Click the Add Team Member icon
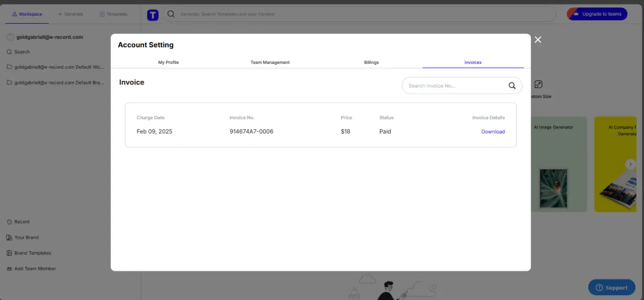644x300 pixels. pos(10,268)
